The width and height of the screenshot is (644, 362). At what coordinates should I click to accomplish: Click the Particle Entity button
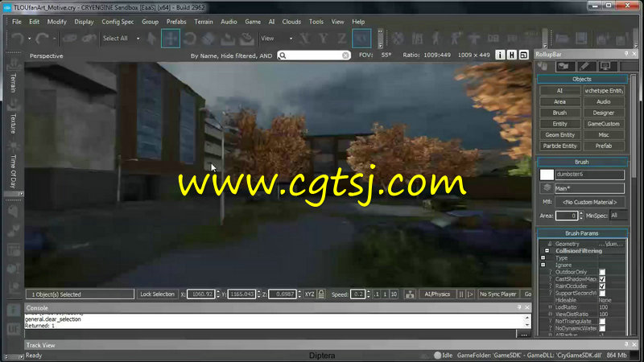[559, 146]
